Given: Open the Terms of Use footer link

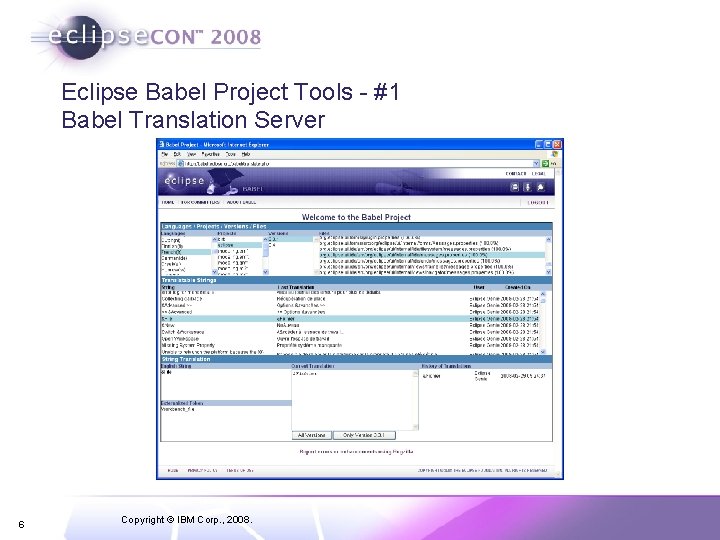Looking at the screenshot, I should point(240,470).
